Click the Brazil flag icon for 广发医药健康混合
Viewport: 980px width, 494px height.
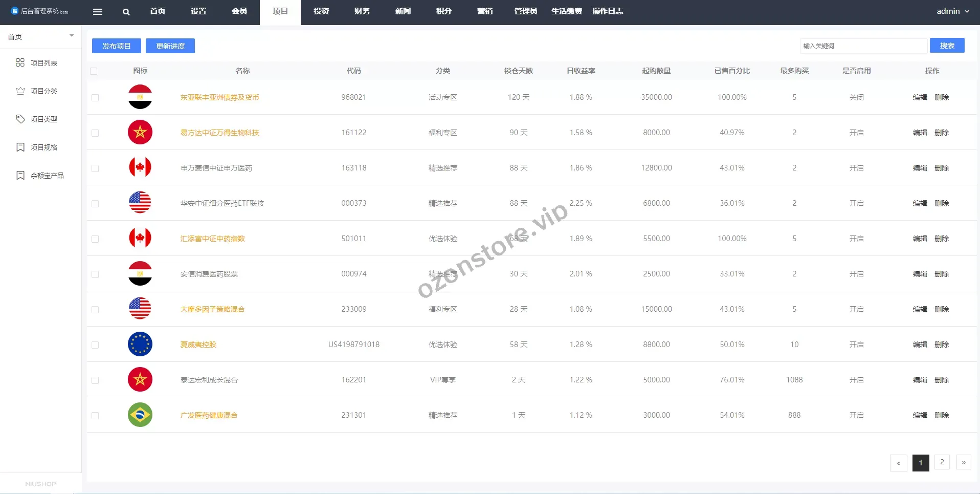(x=140, y=415)
